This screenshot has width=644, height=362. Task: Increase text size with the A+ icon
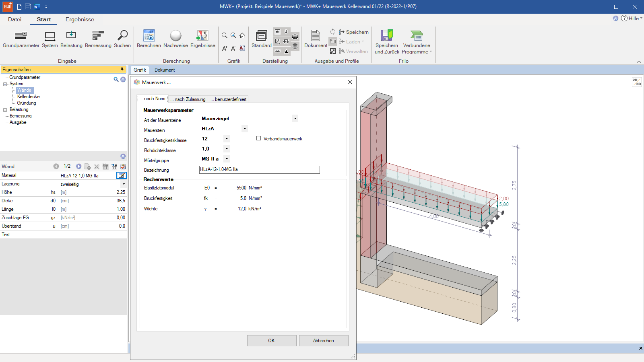pos(225,48)
